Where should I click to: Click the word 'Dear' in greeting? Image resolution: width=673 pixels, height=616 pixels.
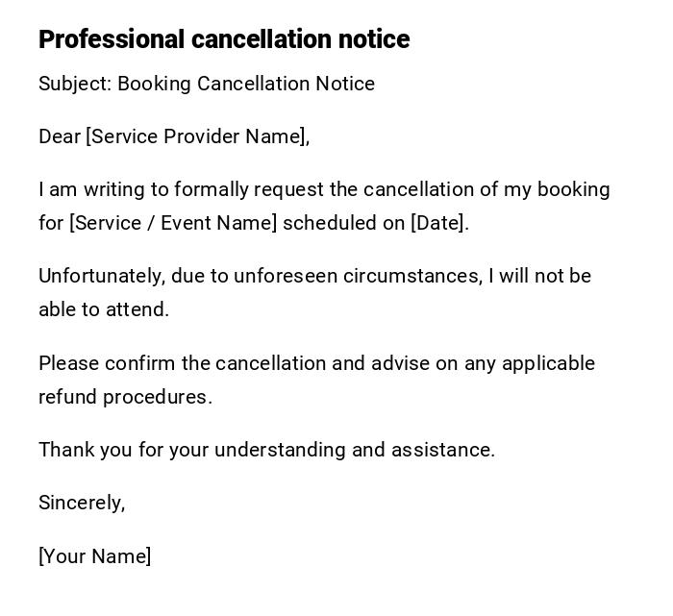(x=60, y=136)
